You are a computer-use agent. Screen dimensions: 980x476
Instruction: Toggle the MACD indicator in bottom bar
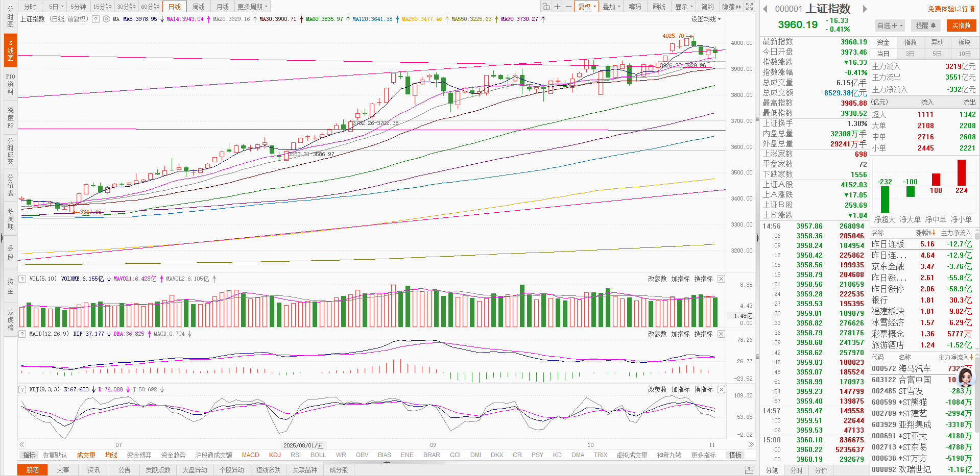coord(250,455)
